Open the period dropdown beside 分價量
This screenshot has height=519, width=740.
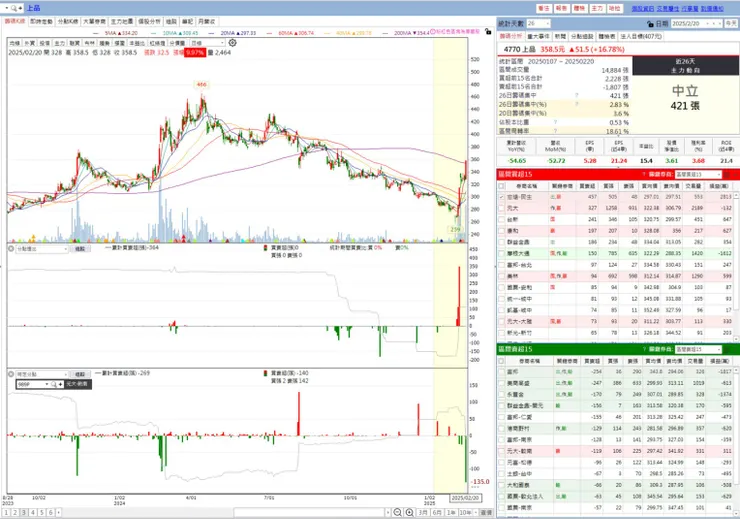[x=208, y=43]
